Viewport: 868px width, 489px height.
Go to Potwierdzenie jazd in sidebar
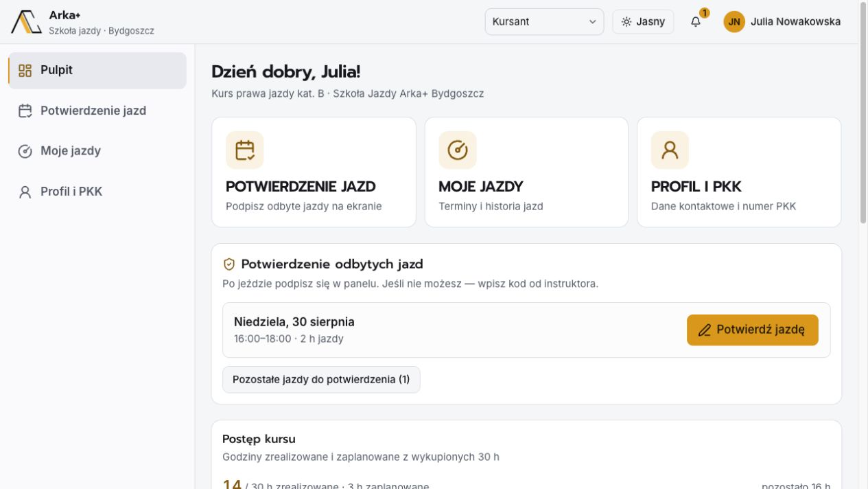[x=97, y=111]
